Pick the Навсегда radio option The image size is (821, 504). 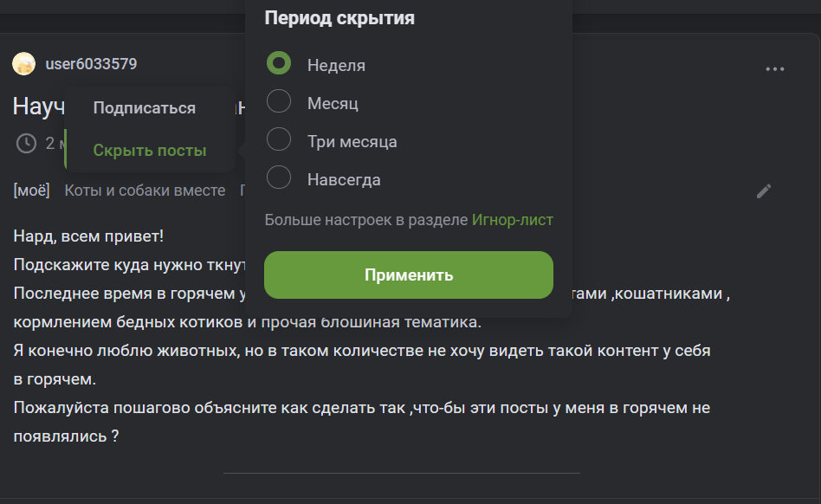pos(279,178)
